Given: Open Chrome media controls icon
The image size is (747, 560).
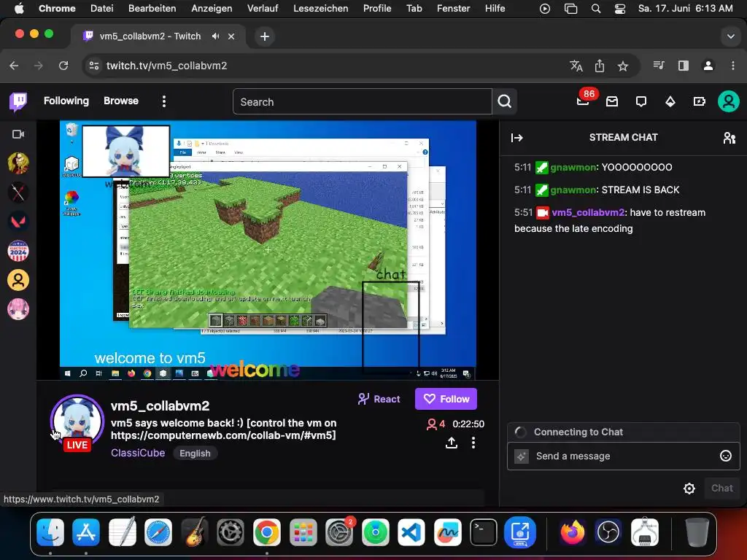Looking at the screenshot, I should [x=659, y=66].
